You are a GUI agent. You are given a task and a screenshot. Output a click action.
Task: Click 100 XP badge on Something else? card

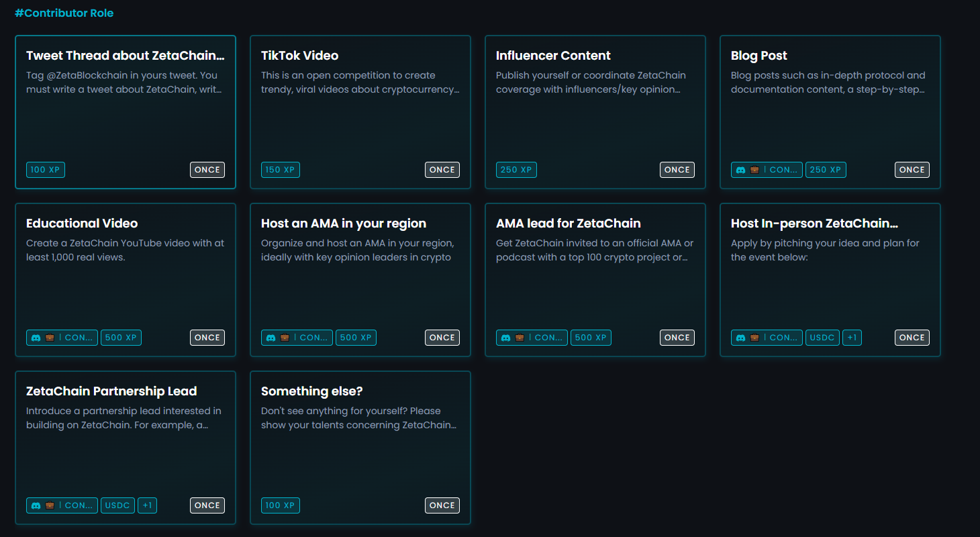281,505
